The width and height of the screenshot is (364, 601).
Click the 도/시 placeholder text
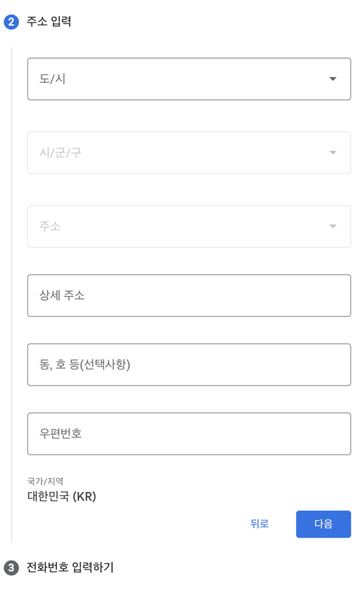52,79
